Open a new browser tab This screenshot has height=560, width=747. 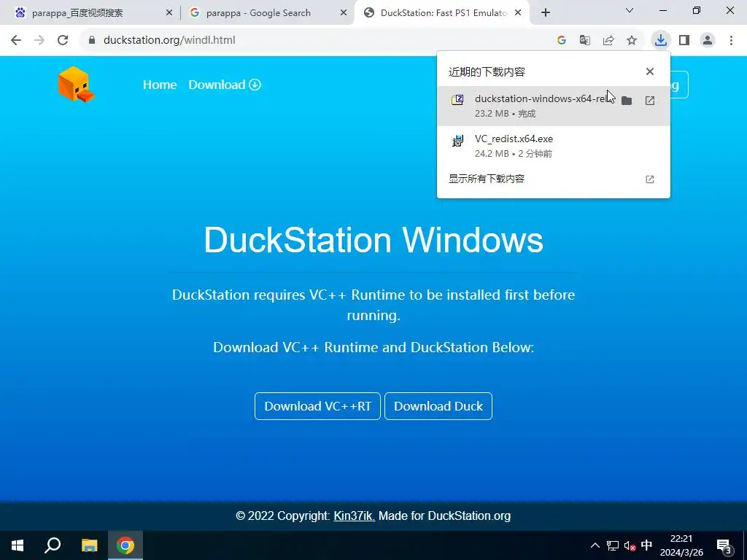(x=546, y=13)
